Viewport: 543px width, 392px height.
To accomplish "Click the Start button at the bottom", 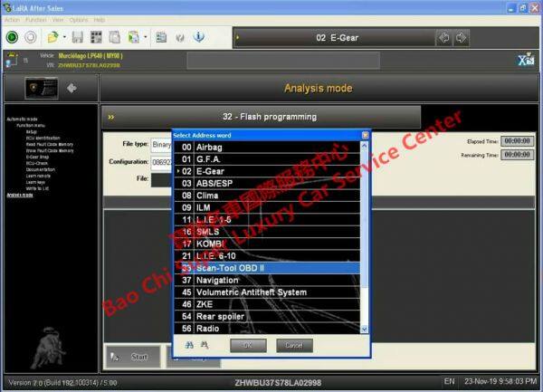I will (x=132, y=357).
